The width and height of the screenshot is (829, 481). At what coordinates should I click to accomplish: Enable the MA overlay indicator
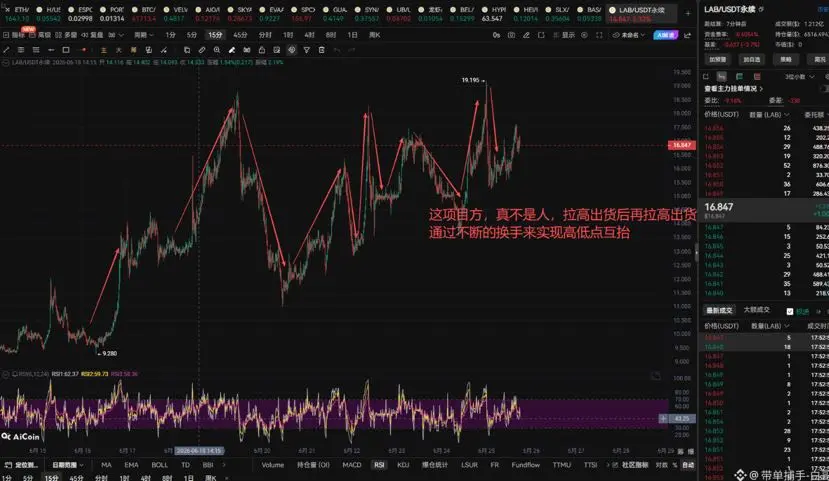click(x=106, y=465)
